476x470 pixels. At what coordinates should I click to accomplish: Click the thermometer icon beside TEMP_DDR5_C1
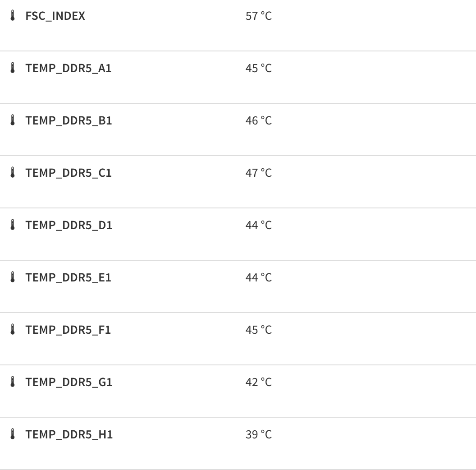pos(13,173)
